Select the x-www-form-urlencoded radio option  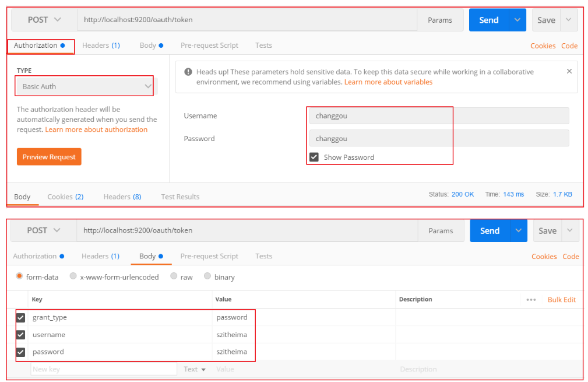pos(73,276)
